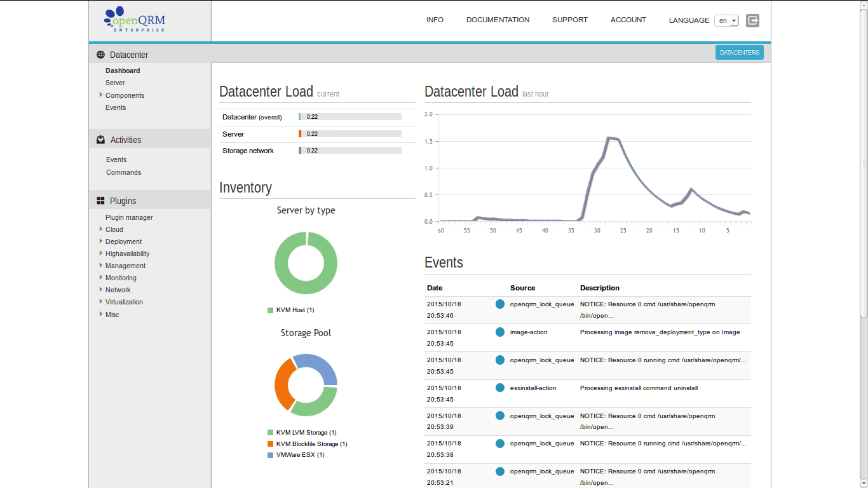
Task: Click status dot for esxinstall-action event
Action: tap(500, 388)
